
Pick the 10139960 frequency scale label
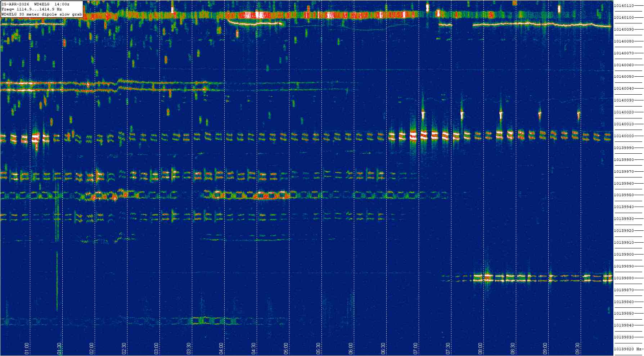(624, 184)
